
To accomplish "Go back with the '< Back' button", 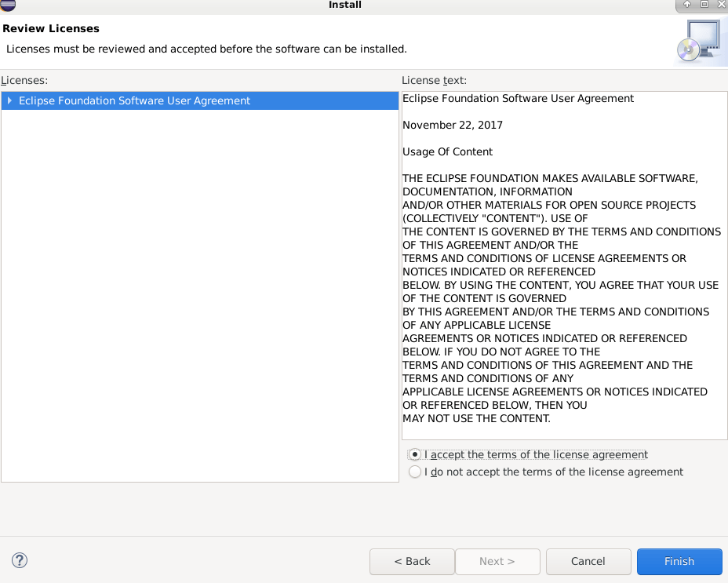I will point(412,561).
